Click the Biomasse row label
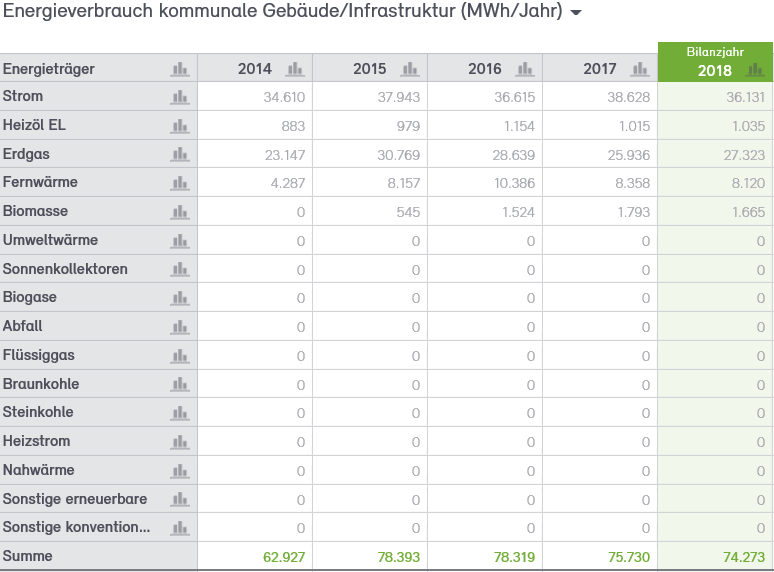Screen dimensions: 774x572 click(36, 211)
